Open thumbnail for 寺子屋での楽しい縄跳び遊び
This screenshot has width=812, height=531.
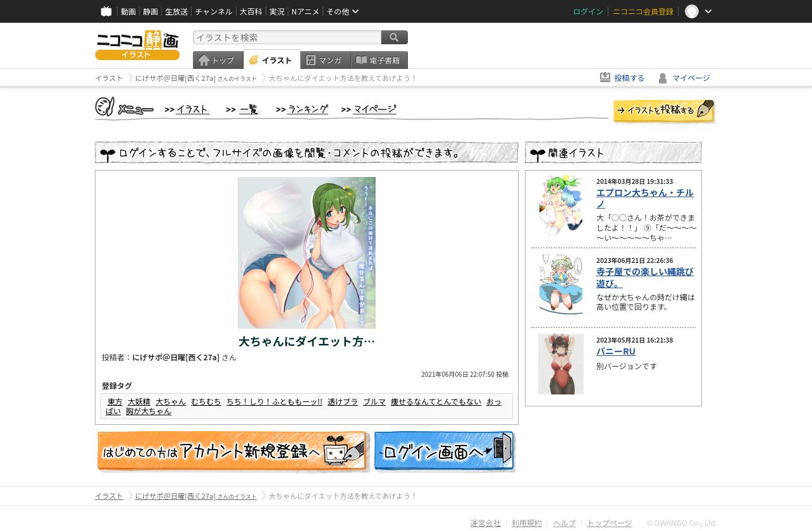pos(561,284)
